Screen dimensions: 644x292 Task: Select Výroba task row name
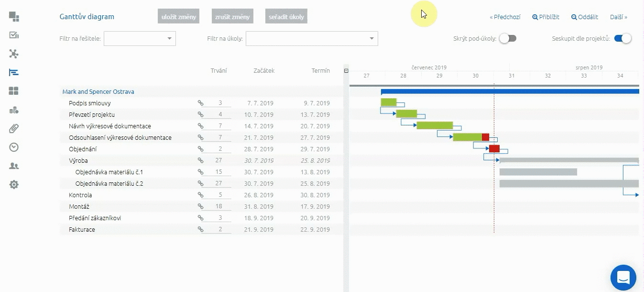78,160
